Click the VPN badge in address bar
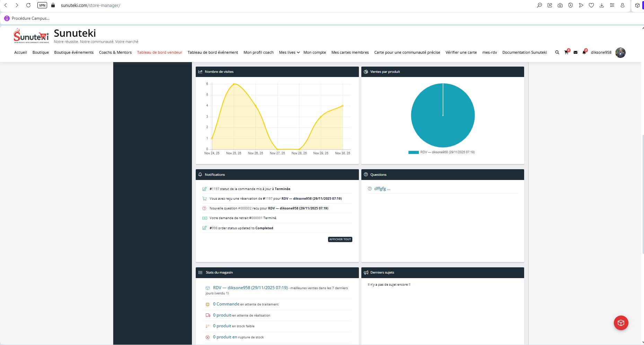The image size is (644, 345). tap(42, 5)
